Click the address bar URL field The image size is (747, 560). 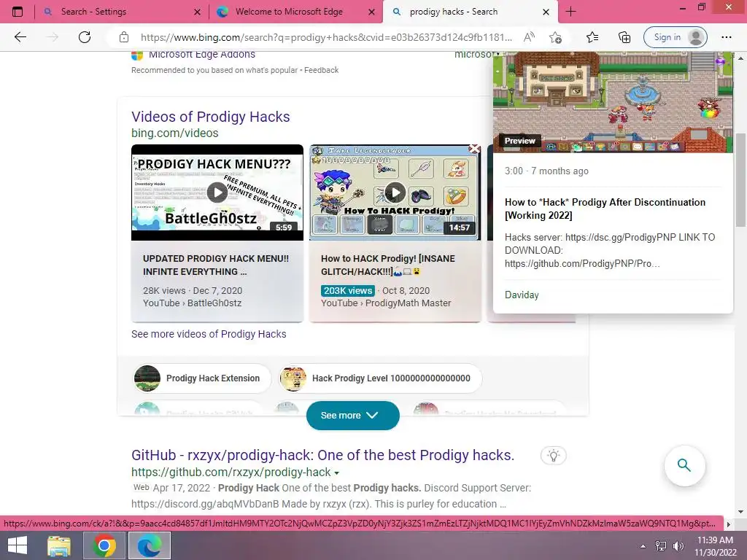tap(326, 37)
